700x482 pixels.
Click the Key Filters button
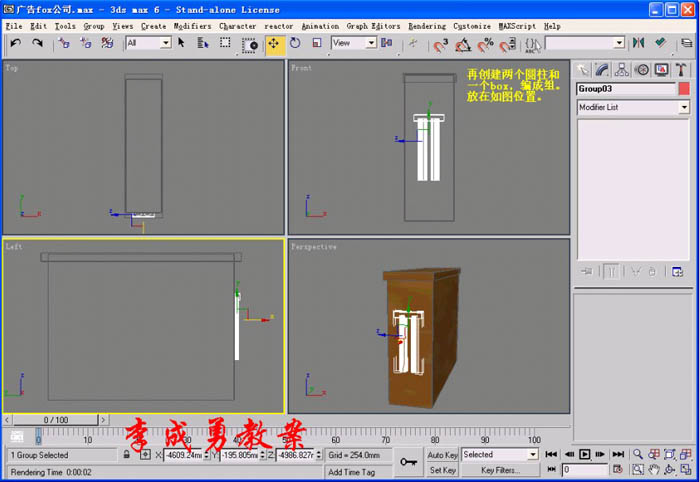500,470
